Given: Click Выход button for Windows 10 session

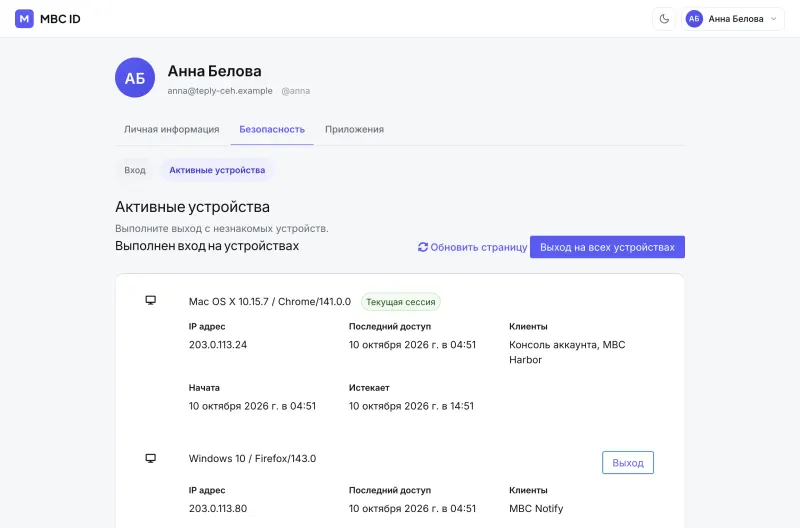Looking at the screenshot, I should (628, 463).
